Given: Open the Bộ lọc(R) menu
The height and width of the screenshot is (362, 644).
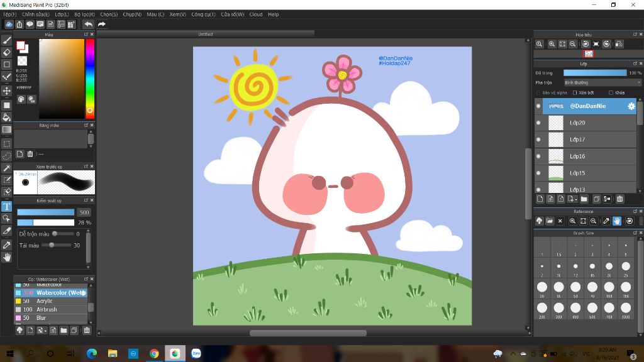Looking at the screenshot, I should pos(84,14).
